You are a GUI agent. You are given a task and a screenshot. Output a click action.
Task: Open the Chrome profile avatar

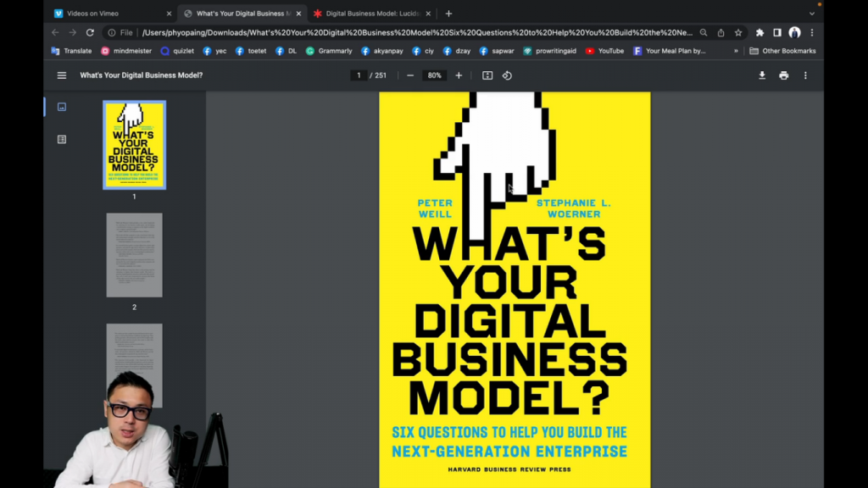[795, 33]
